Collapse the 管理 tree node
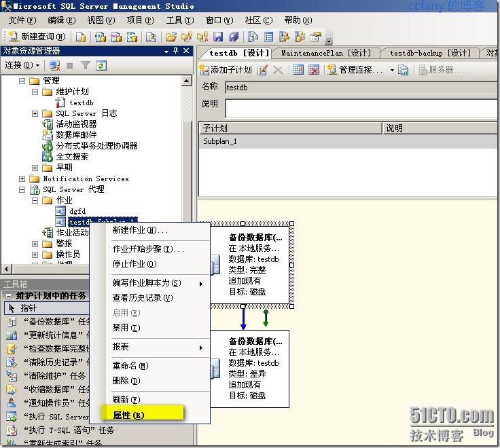The image size is (500, 448). (x=22, y=81)
